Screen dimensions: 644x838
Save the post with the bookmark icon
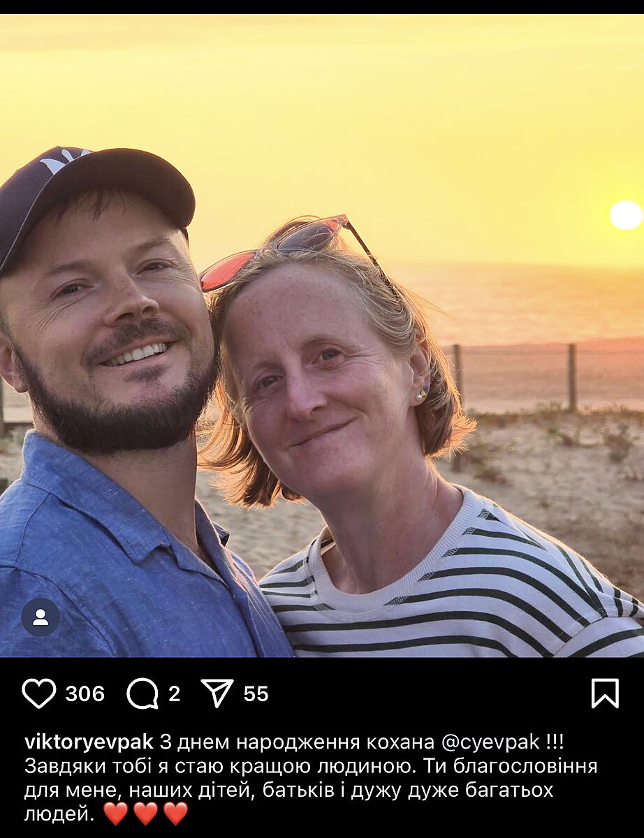click(605, 693)
